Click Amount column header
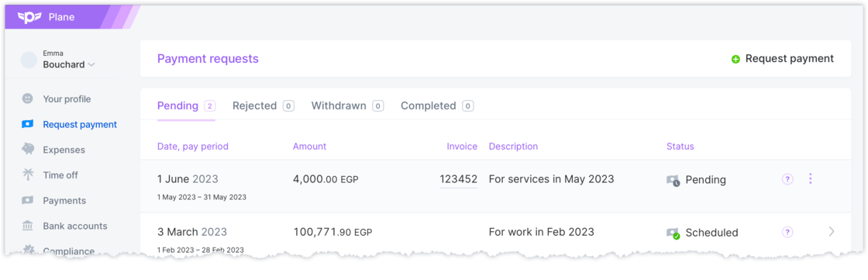This screenshot has width=868, height=280. point(309,147)
